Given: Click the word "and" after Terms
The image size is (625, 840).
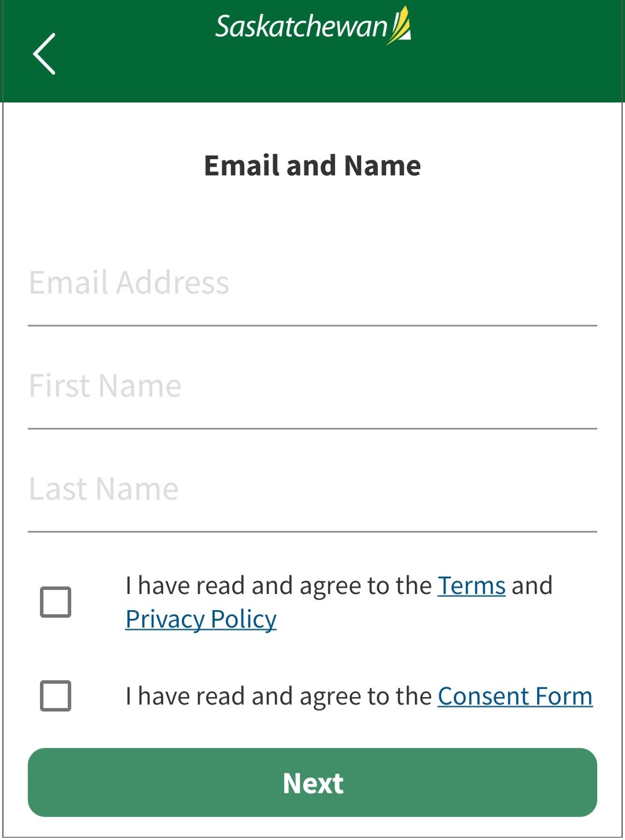Looking at the screenshot, I should point(531,586).
